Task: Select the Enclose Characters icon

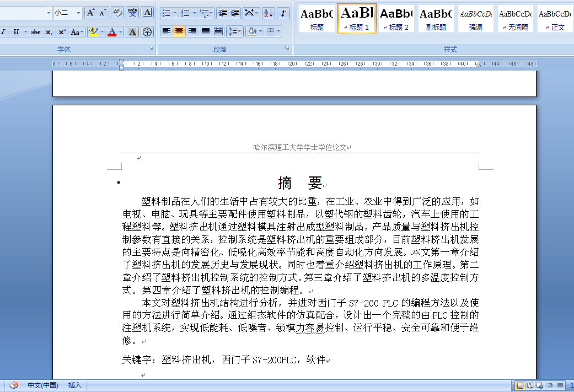Action: pos(147,31)
